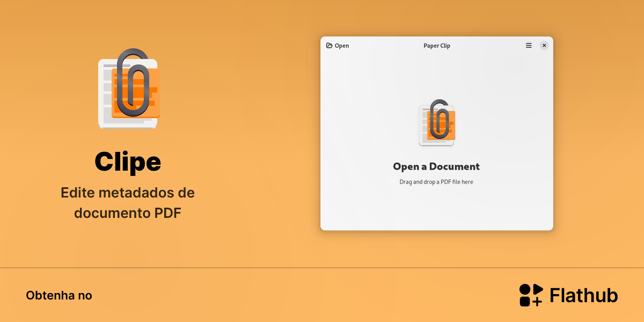The height and width of the screenshot is (322, 644).
Task: Click the 'Clipe' app name heading
Action: 128,162
